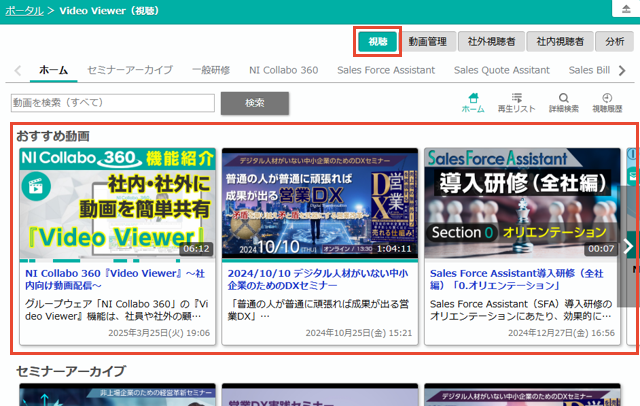Click description starting 「普通の人が普通に頑張れば
The width and height of the screenshot is (640, 406).
(x=318, y=310)
